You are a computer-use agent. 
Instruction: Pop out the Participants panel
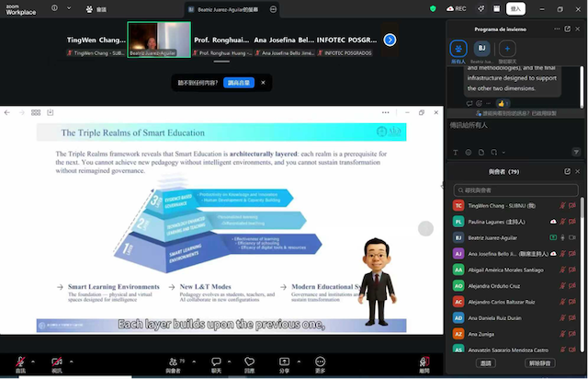[569, 170]
